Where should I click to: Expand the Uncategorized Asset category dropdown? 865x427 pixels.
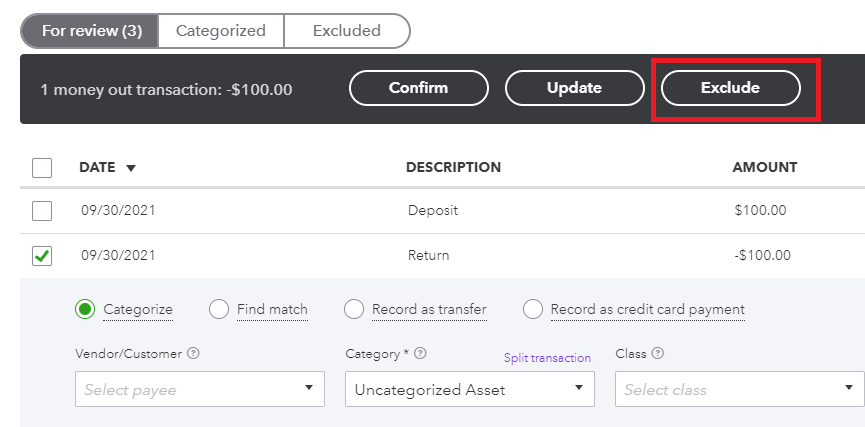tap(469, 389)
